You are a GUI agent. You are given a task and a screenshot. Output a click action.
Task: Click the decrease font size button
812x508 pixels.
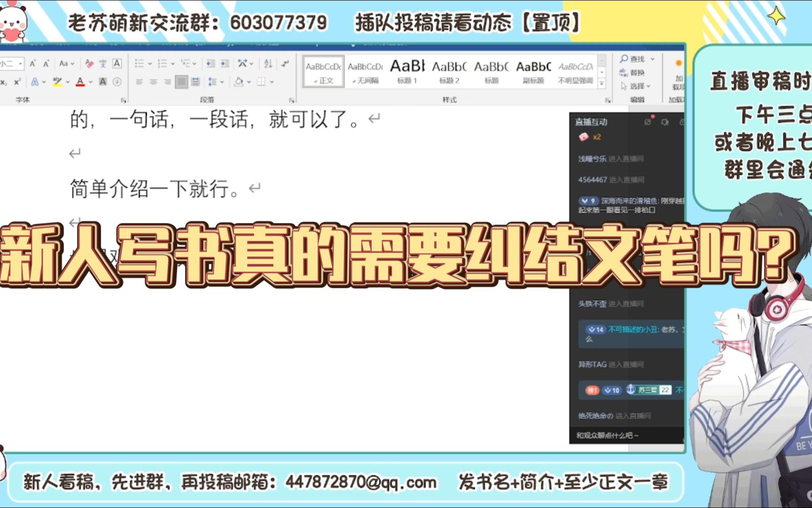tap(46, 63)
